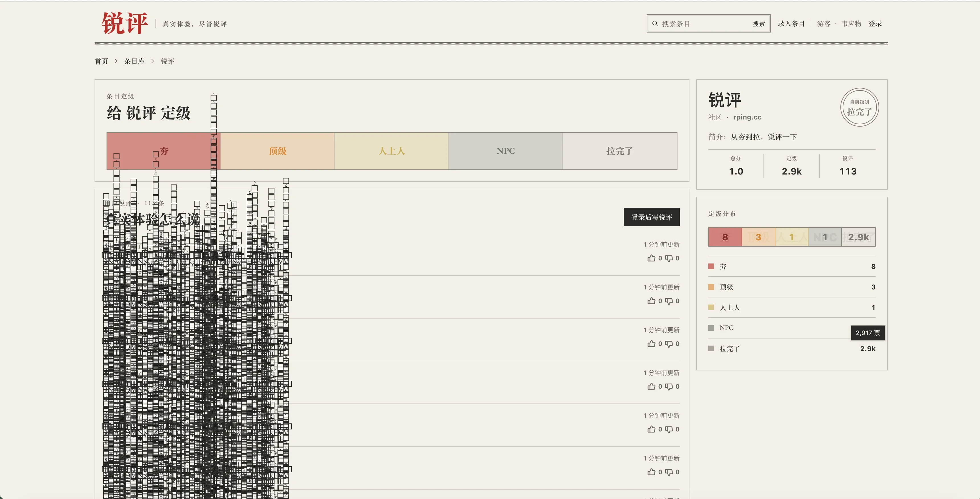Screen dimensions: 980x499
Task: Open 条目库 in the breadcrumb
Action: click(x=134, y=61)
